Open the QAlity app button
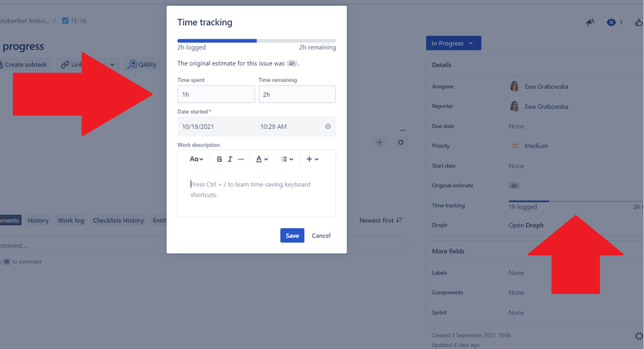The image size is (644, 349). [142, 64]
